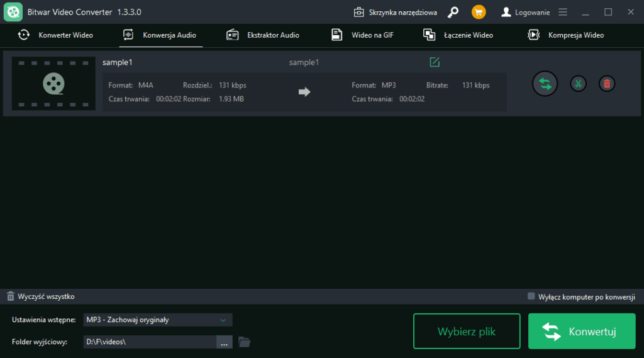
Task: Expand the Ustawienia wstępne preset dropdown
Action: pyautogui.click(x=158, y=320)
